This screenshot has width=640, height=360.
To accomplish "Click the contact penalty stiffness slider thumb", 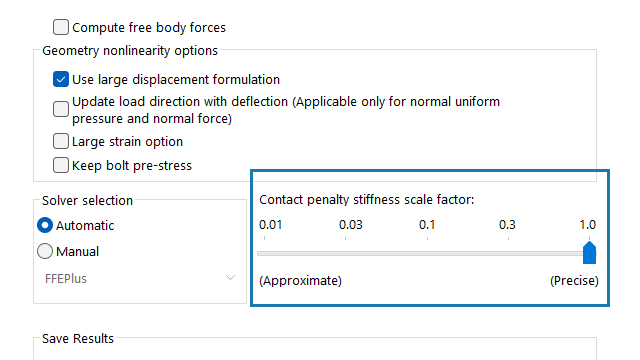I will tap(589, 253).
